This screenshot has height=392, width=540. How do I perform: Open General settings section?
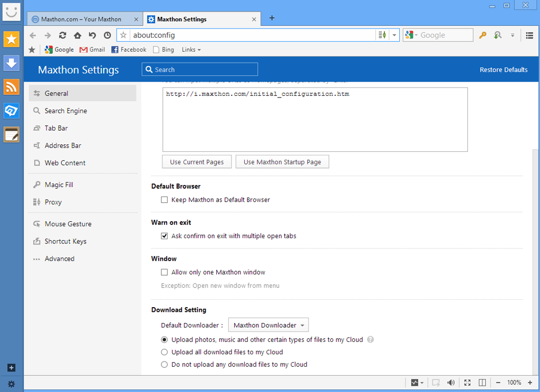tap(83, 93)
